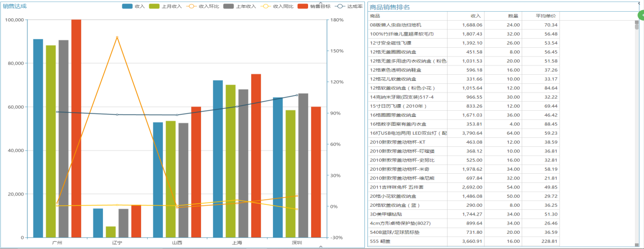
Task: Sort by the 收入 column header
Action: tap(466, 16)
